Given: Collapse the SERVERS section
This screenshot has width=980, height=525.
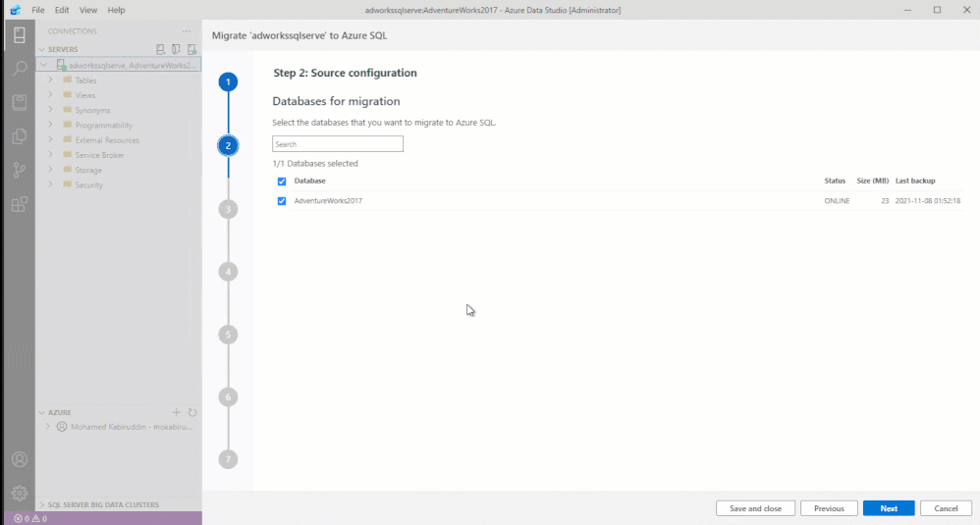Looking at the screenshot, I should pyautogui.click(x=42, y=49).
